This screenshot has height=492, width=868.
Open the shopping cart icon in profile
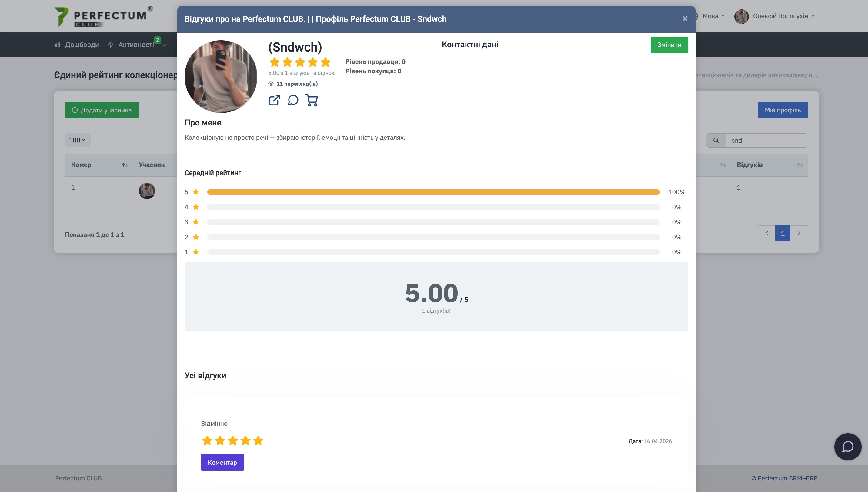click(311, 100)
